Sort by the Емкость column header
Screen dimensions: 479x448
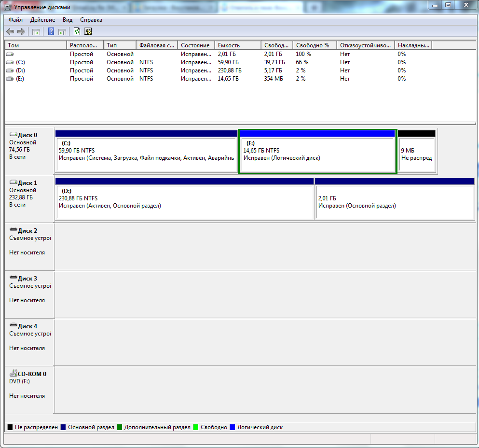pos(238,45)
